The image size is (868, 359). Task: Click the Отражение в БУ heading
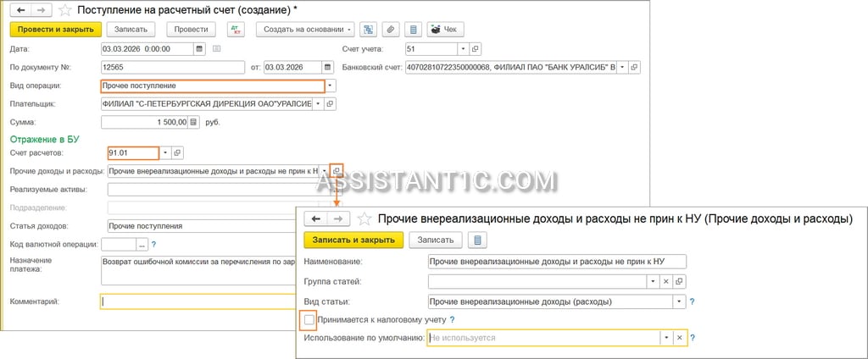click(44, 139)
